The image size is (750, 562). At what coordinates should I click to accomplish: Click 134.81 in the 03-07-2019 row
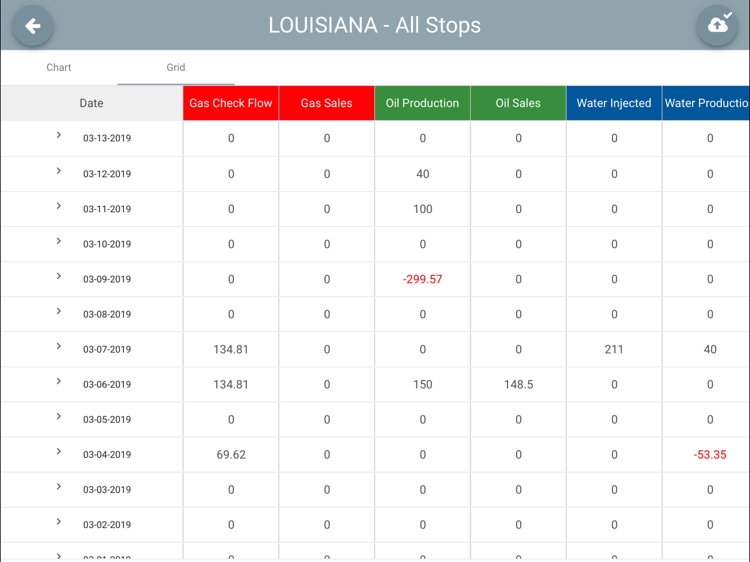pyautogui.click(x=231, y=350)
